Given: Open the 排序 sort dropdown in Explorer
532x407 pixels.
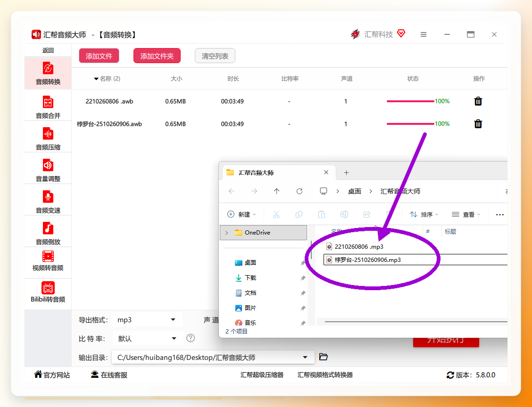Looking at the screenshot, I should 424,214.
